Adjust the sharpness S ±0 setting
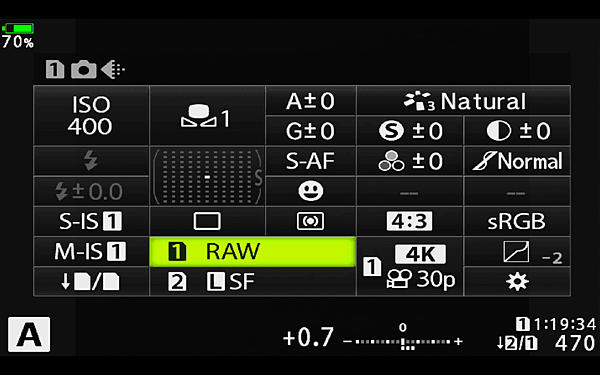This screenshot has height=375, width=600. coord(409,130)
